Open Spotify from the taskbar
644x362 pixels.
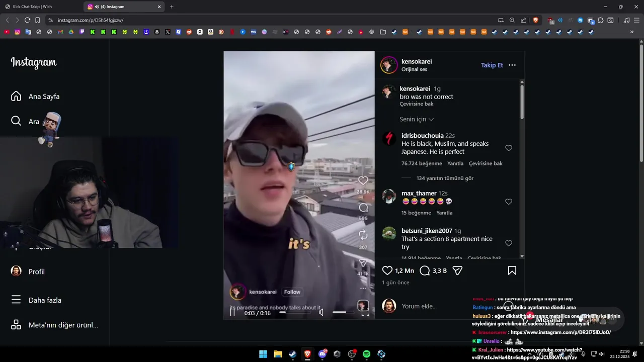coord(367,354)
